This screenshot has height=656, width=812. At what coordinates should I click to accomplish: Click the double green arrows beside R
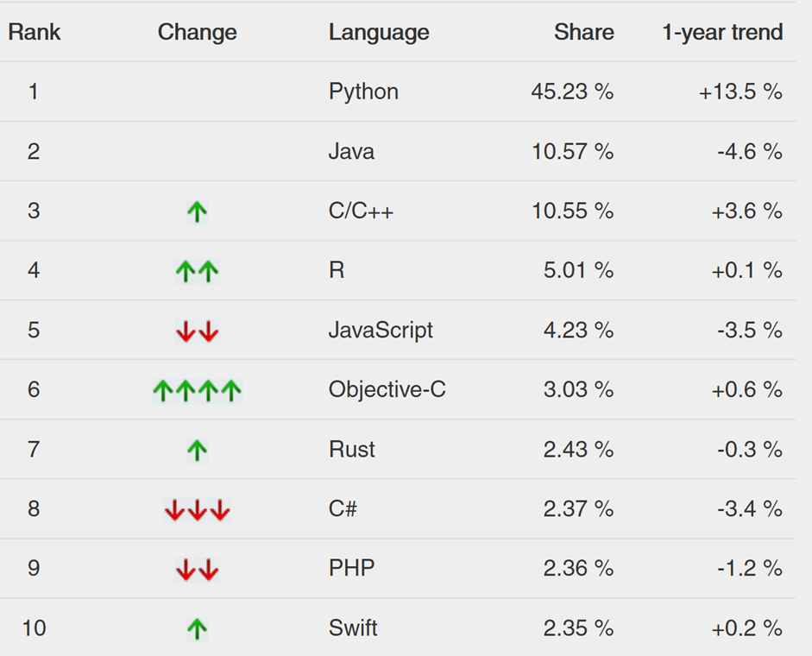tap(198, 271)
